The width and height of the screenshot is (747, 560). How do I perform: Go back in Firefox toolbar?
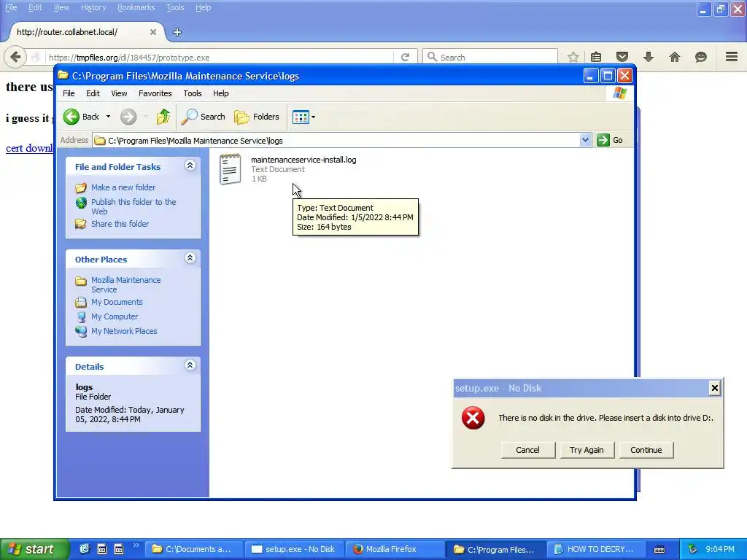15,57
